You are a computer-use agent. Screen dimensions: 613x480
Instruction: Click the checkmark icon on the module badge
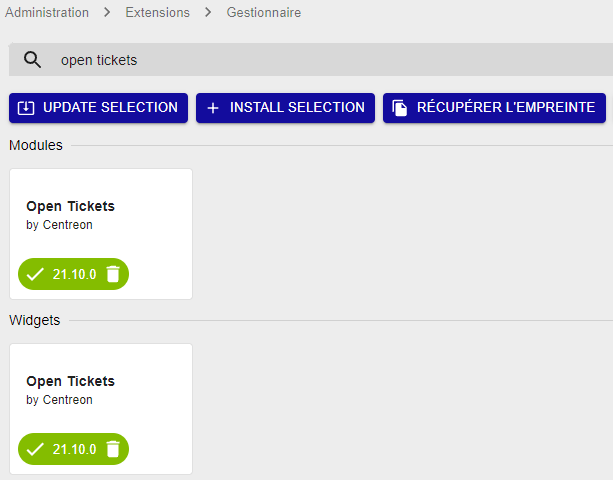tap(36, 274)
